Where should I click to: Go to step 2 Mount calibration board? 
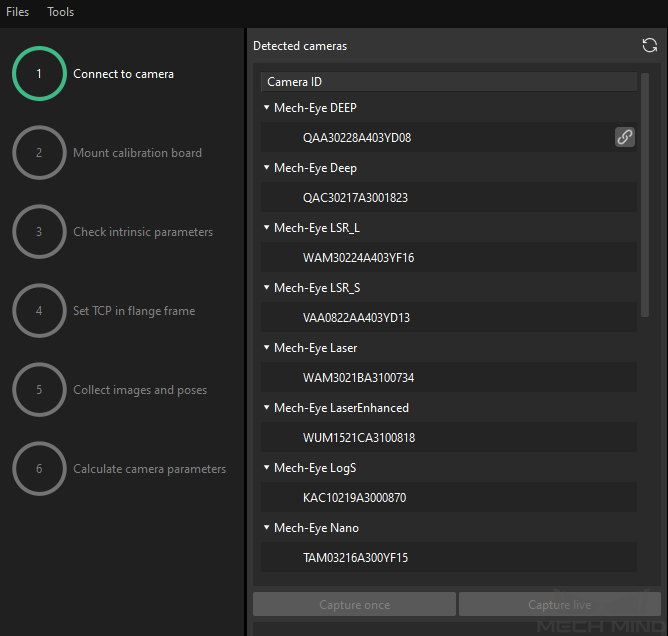(107, 153)
